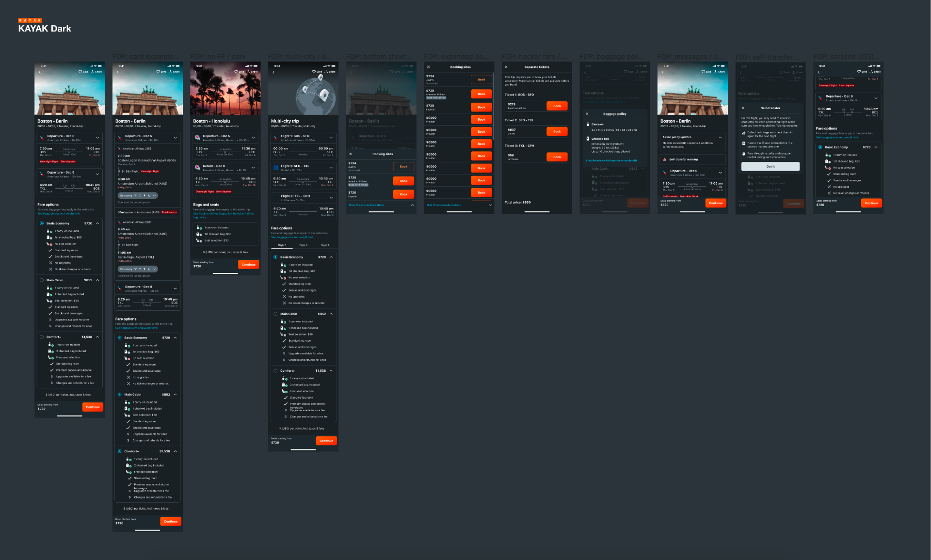The image size is (931, 560).
Task: Expand Flight 1: BOS - SFO card chevron
Action: (x=331, y=138)
